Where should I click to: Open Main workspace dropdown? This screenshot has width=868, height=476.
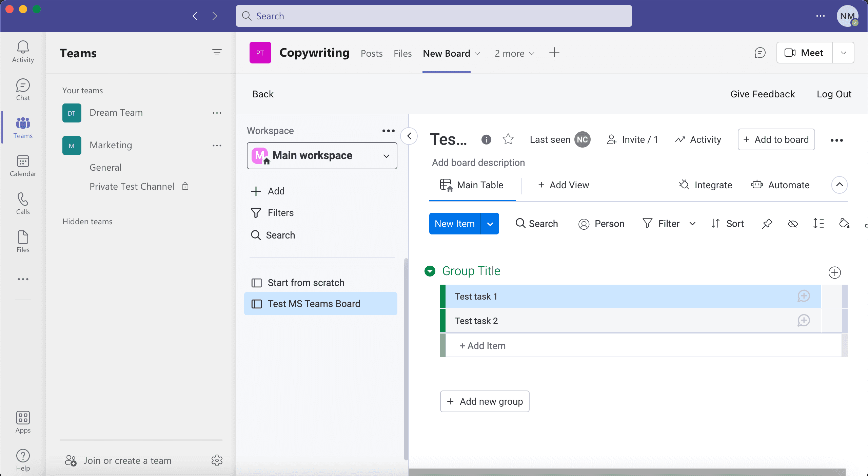point(322,156)
